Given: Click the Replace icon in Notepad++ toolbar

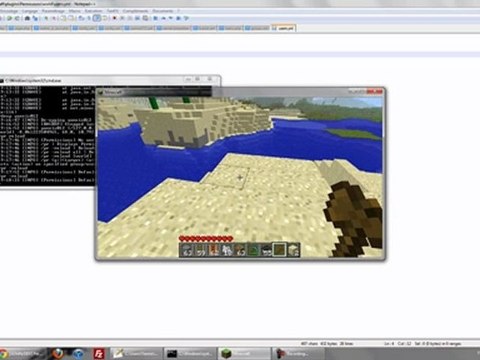Looking at the screenshot, I should [35, 18].
